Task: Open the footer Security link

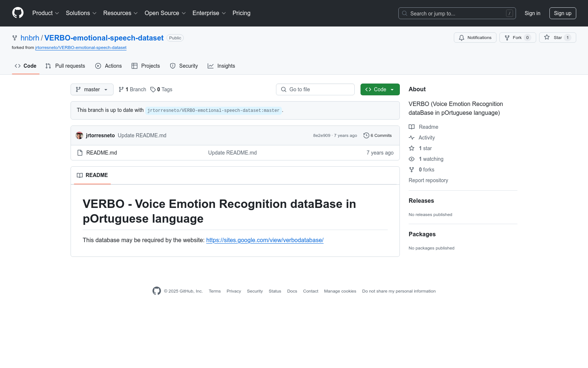Action: tap(255, 291)
